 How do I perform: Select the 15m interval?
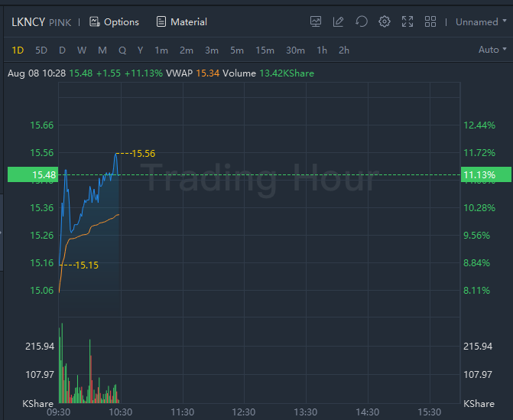pyautogui.click(x=265, y=50)
